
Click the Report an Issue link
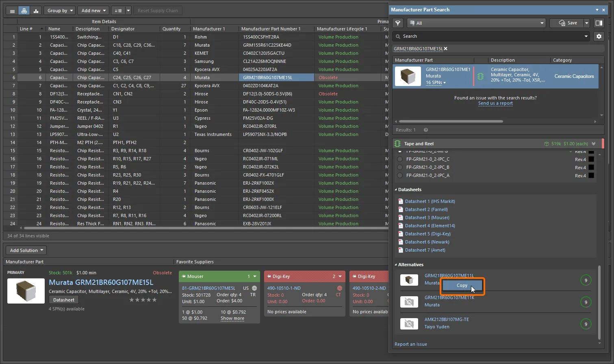[410, 345]
